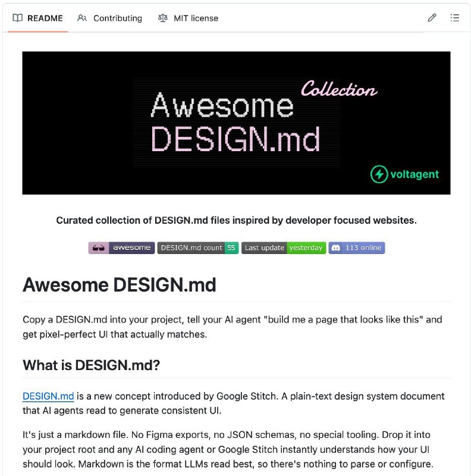Select the README tab label
The image size is (471, 476).
click(45, 18)
